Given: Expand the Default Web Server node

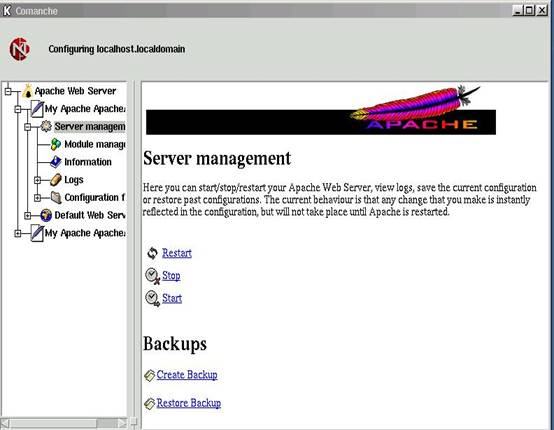Looking at the screenshot, I should pos(28,216).
